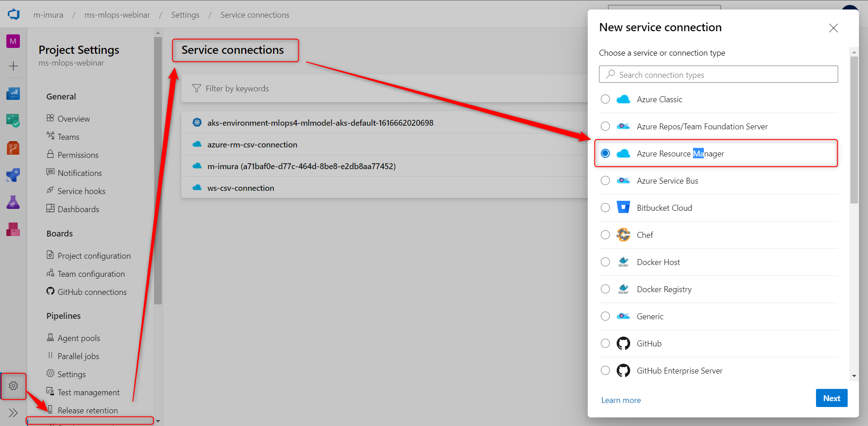Open Project settings gear icon at bottom
The width and height of the screenshot is (868, 426).
[x=14, y=386]
